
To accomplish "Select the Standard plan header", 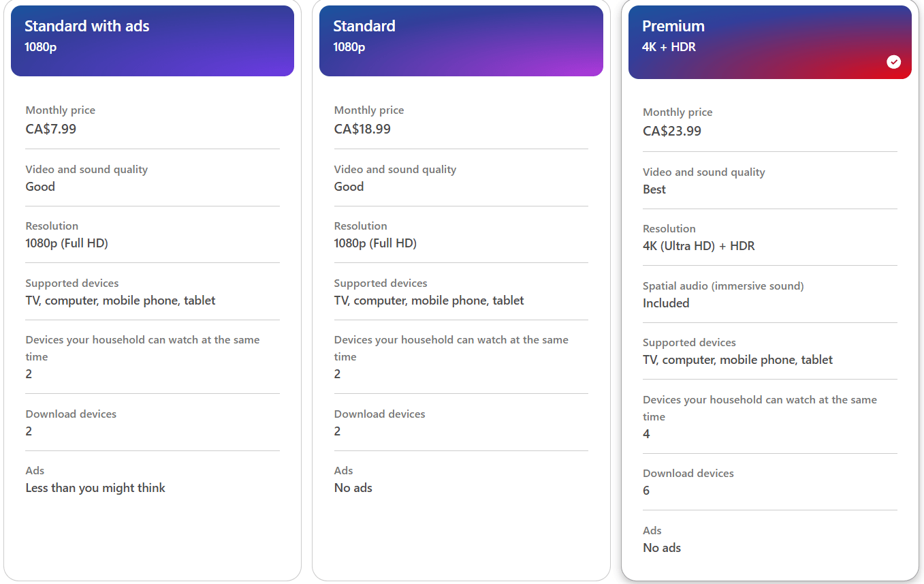I will [461, 41].
